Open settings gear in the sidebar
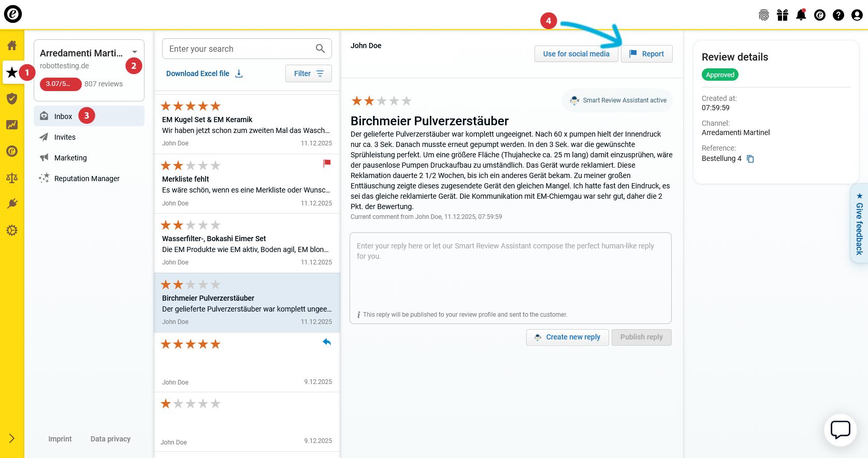This screenshot has width=868, height=458. (12, 230)
